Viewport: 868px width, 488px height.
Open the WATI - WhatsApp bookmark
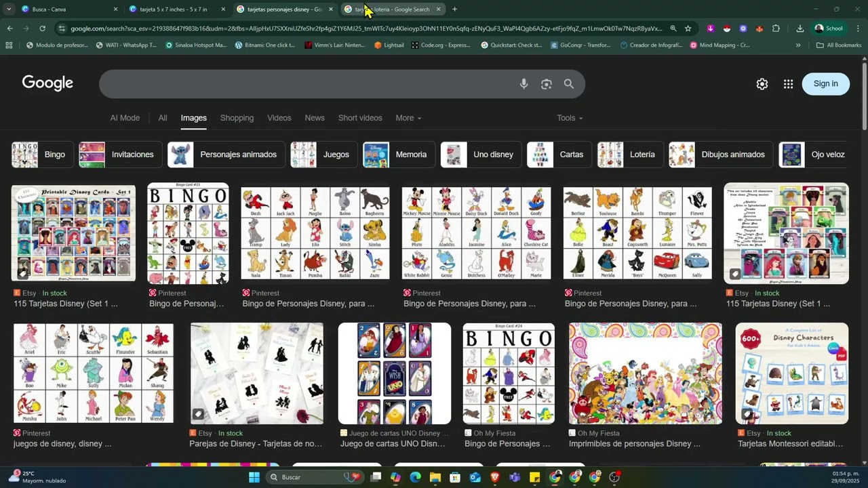126,45
